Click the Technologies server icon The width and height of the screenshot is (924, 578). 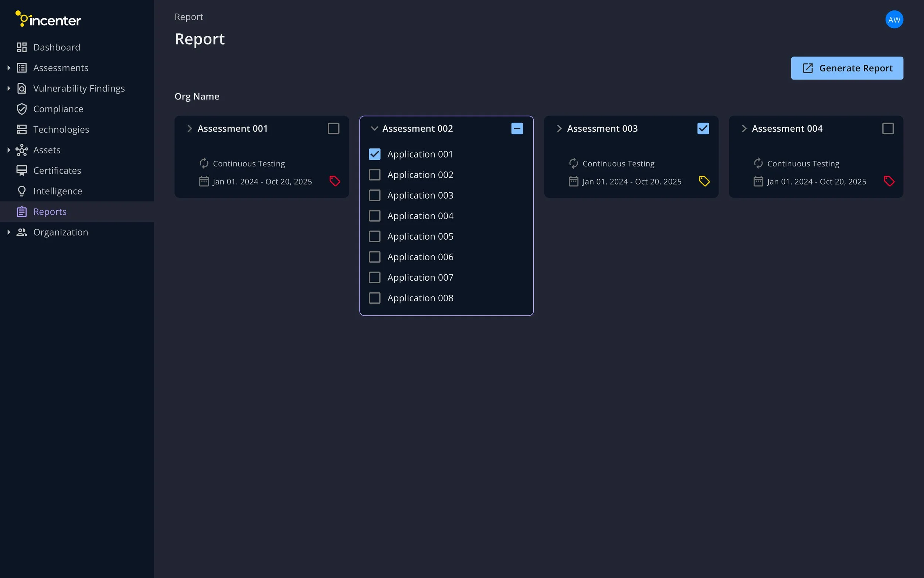pos(22,129)
